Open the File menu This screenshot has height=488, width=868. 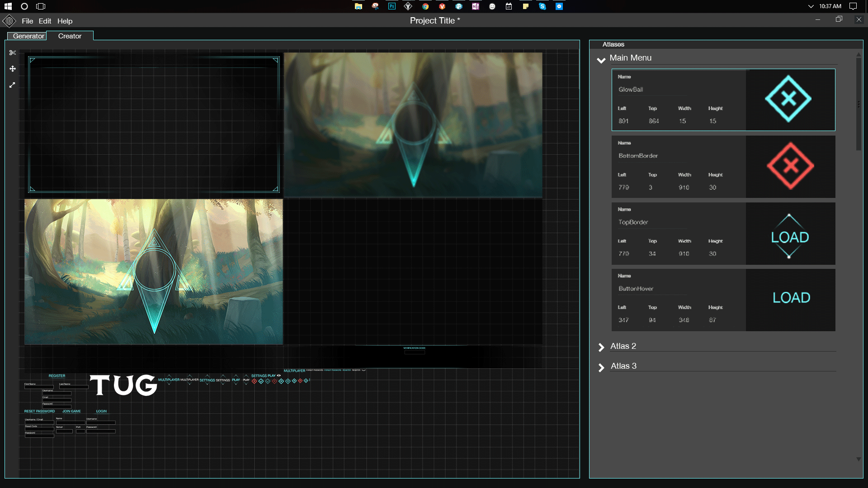coord(27,21)
